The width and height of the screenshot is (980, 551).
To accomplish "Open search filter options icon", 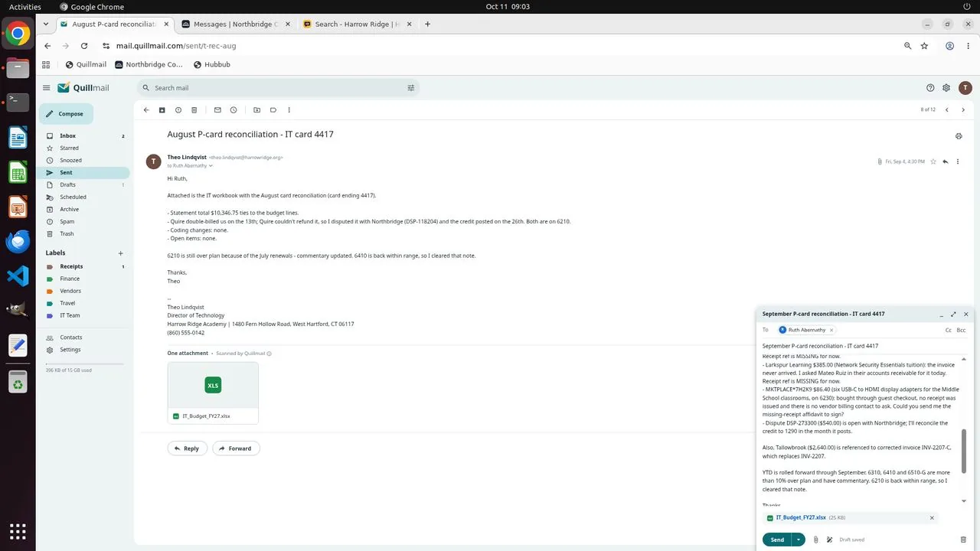I will point(411,88).
